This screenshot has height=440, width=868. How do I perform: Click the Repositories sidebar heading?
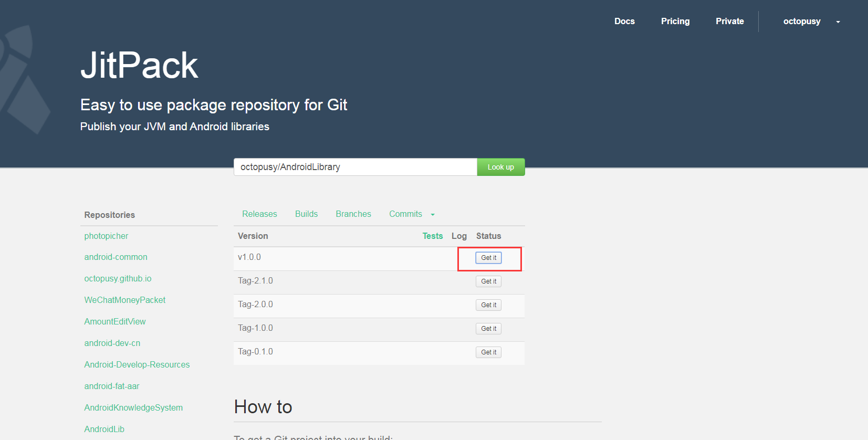click(x=109, y=215)
